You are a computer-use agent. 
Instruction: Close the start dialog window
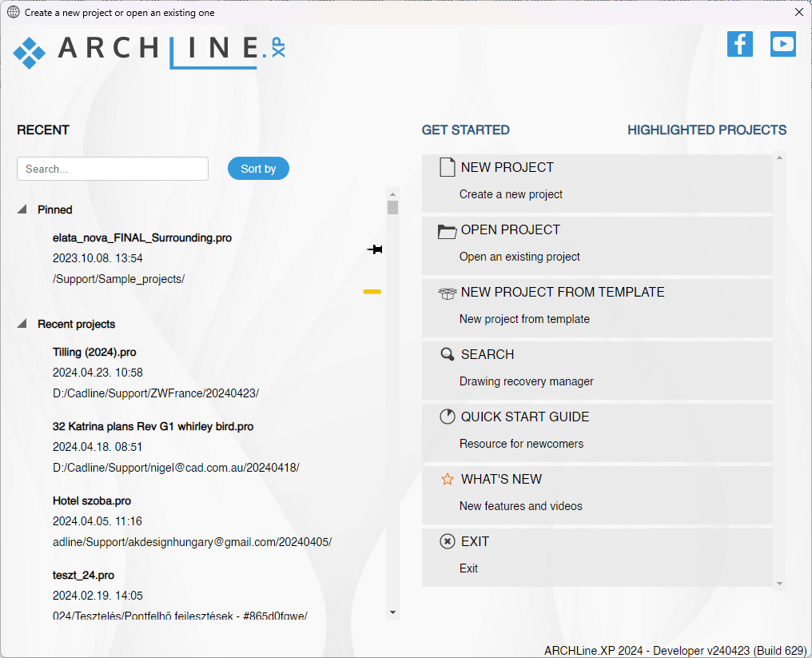(799, 12)
